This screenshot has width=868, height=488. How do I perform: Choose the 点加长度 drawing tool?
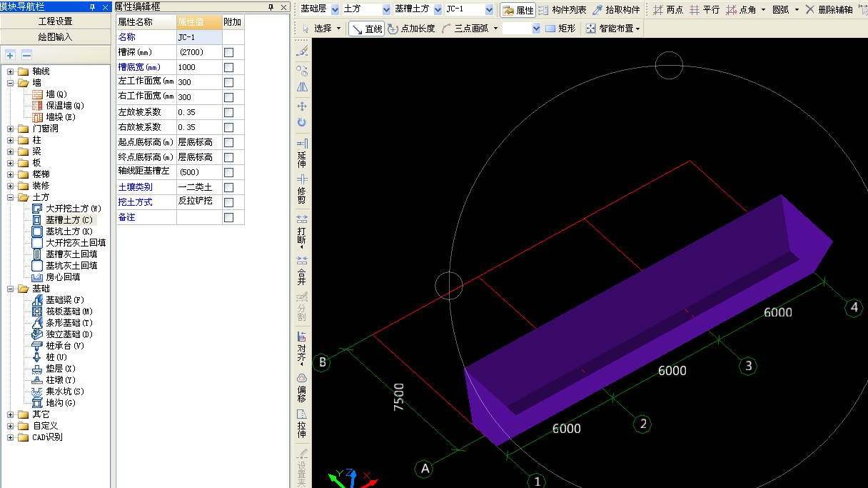click(x=412, y=29)
